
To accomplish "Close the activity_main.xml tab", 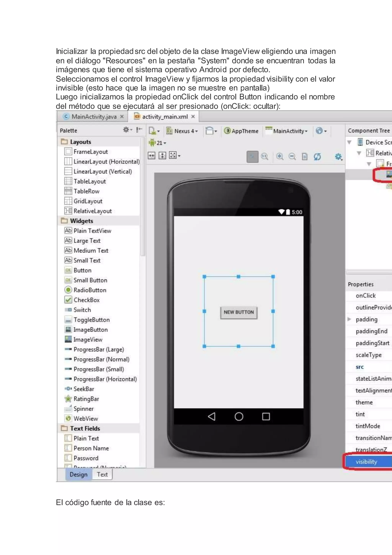I will coord(193,117).
